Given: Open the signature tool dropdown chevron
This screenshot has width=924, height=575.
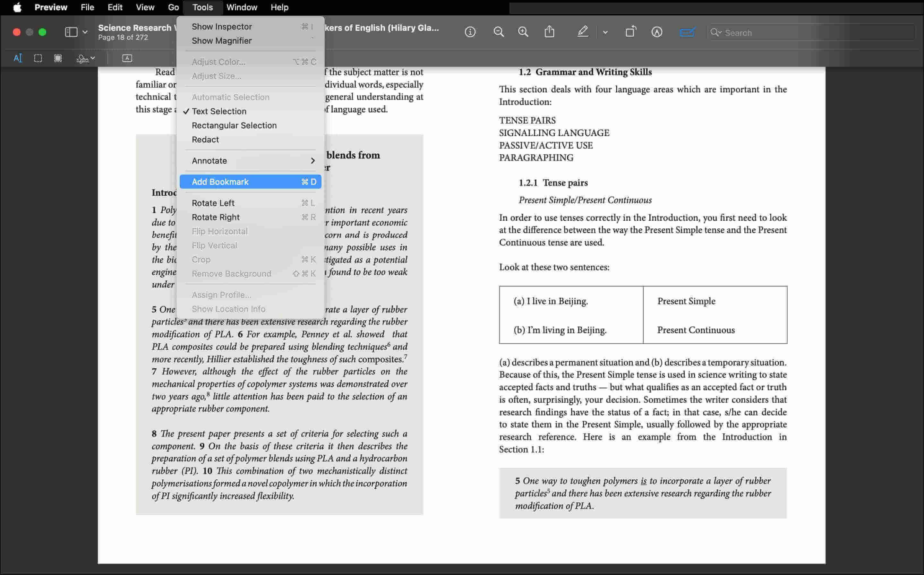Looking at the screenshot, I should [x=92, y=58].
